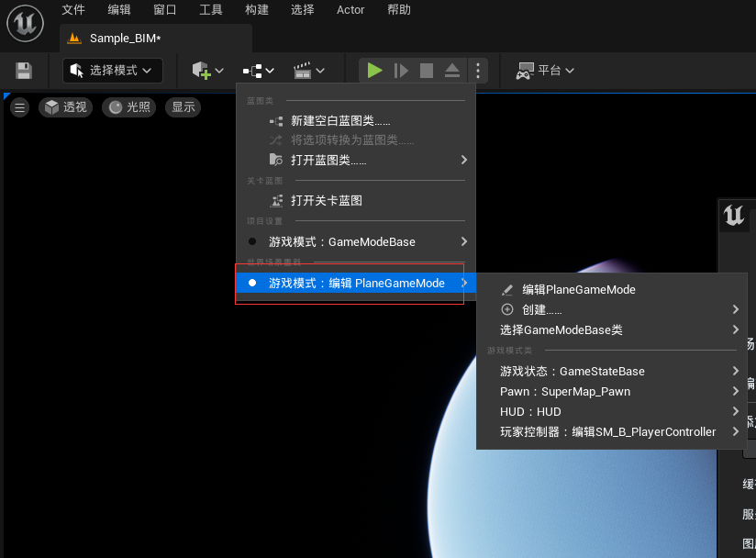Expand the 玩家控制器 submenu arrow

point(735,431)
